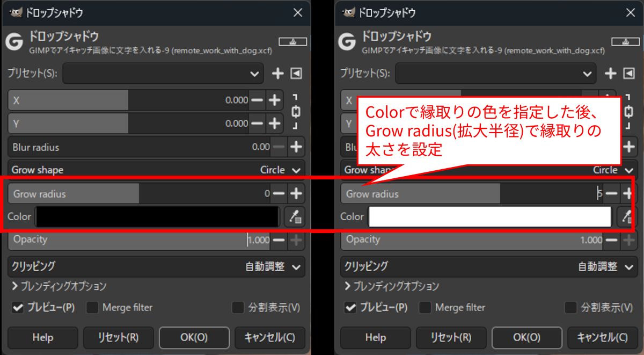Open preset management icon in left dialog
644x355 pixels.
click(x=296, y=74)
